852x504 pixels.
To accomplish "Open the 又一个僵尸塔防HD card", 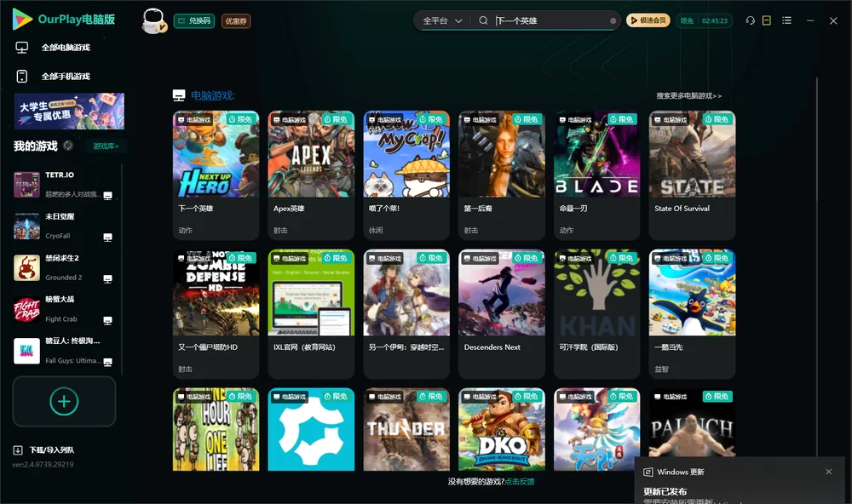I will (x=216, y=313).
